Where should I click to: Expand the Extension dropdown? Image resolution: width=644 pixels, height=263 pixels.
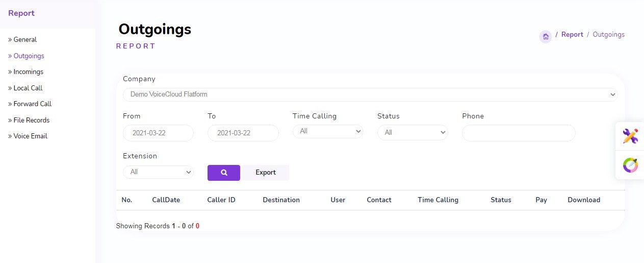[158, 172]
